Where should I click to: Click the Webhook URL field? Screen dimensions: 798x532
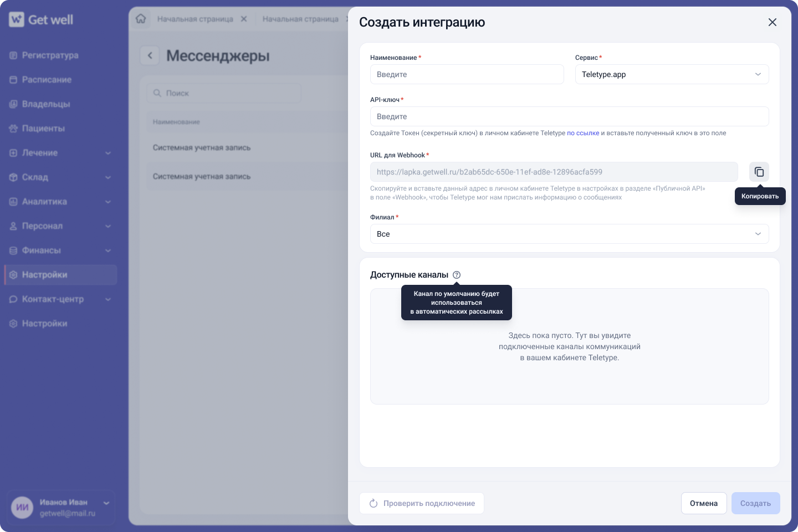pyautogui.click(x=554, y=172)
